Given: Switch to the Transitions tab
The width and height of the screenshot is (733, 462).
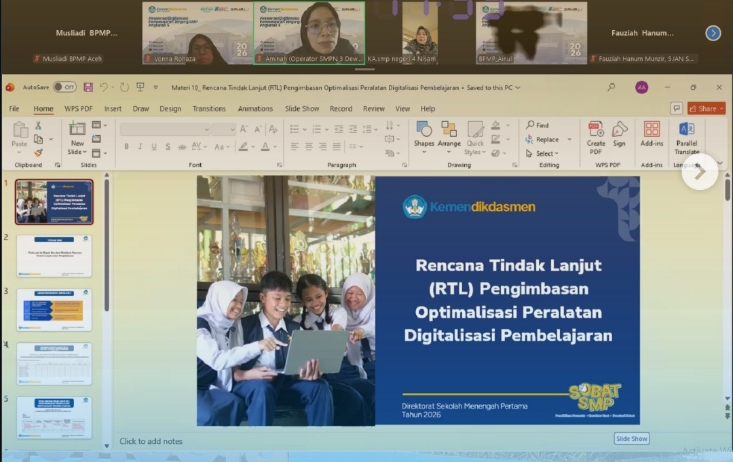Looking at the screenshot, I should (209, 108).
